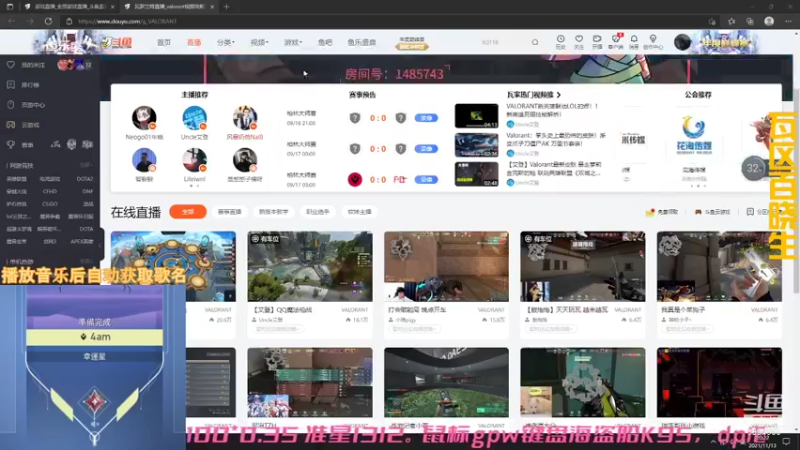Select the 软妹主播 filter tab

click(360, 212)
